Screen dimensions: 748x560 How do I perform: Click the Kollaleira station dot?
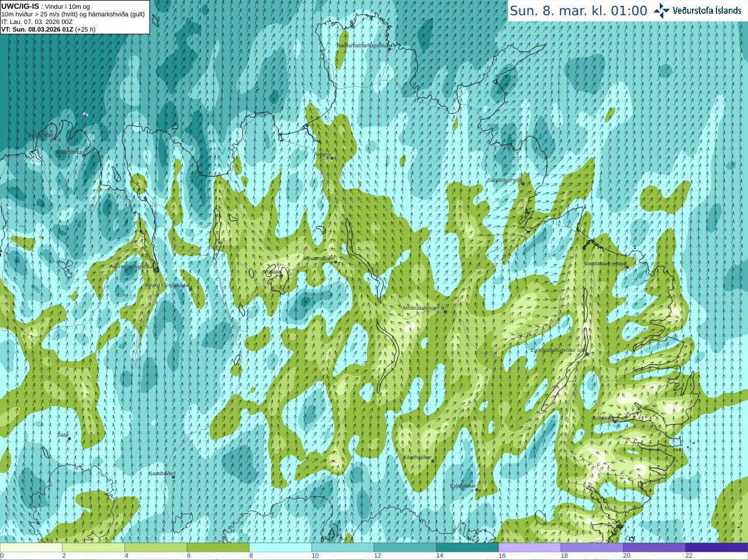click(x=615, y=421)
